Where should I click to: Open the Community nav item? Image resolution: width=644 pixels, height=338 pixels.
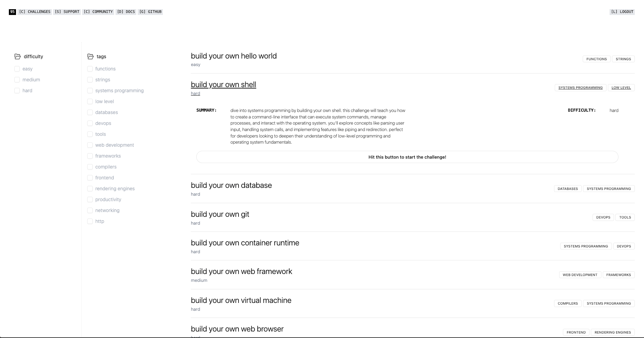[98, 12]
